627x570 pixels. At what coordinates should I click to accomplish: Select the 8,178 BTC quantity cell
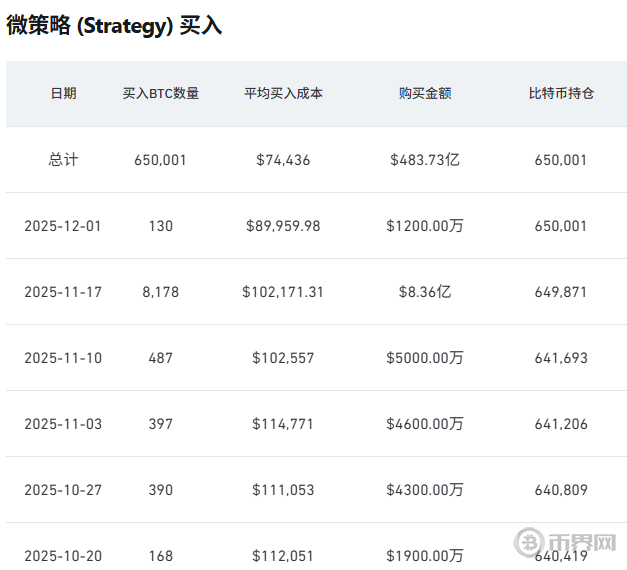point(160,292)
